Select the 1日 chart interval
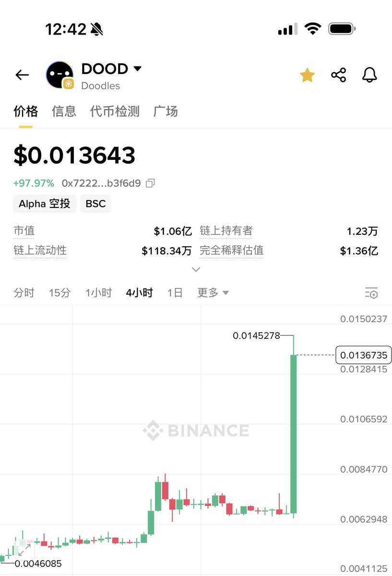The height and width of the screenshot is (576, 392). [x=175, y=293]
